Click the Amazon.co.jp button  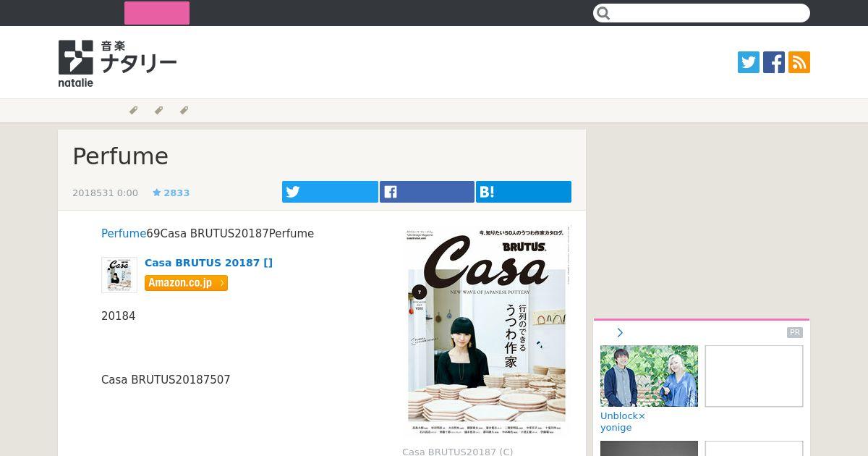pos(186,283)
